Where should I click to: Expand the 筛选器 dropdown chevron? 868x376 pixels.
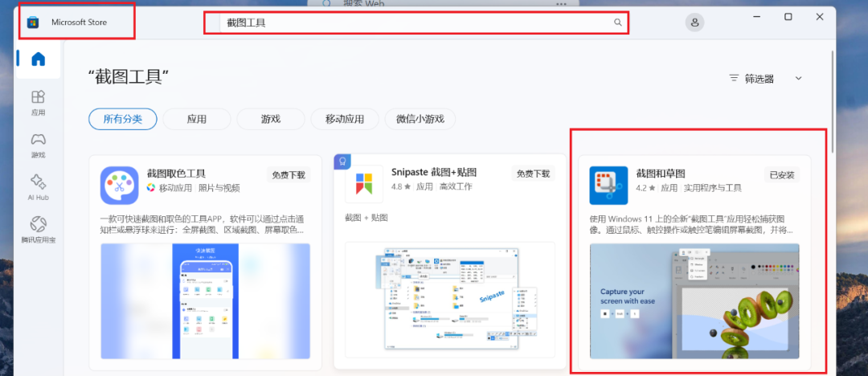pyautogui.click(x=798, y=78)
